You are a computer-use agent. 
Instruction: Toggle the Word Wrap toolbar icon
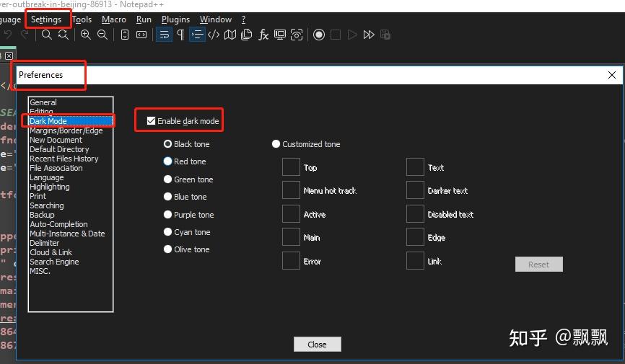point(164,35)
